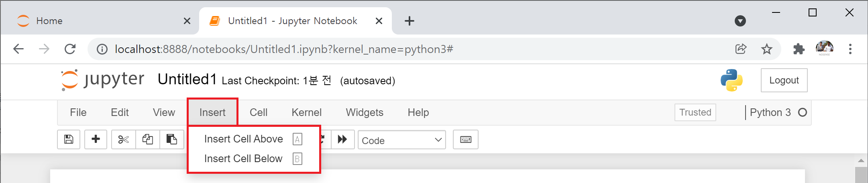View site information icon in address bar
Screen dimensions: 868x183
(x=102, y=49)
